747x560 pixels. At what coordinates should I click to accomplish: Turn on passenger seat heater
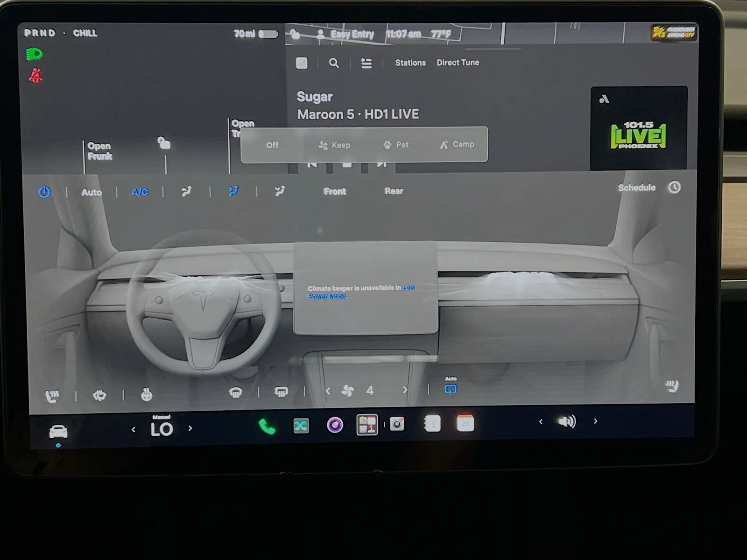672,385
